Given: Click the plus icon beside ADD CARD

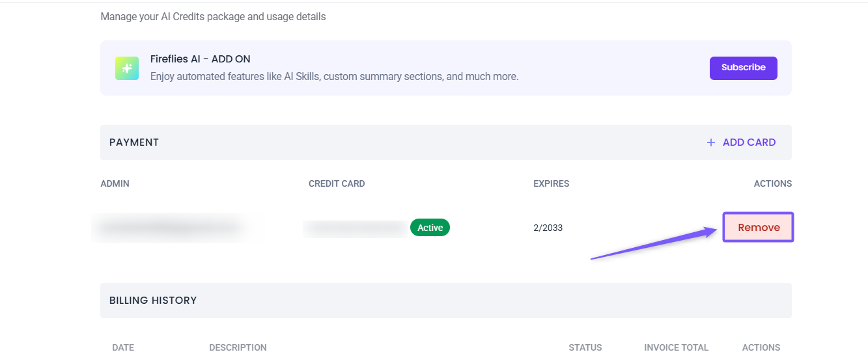Looking at the screenshot, I should (710, 142).
